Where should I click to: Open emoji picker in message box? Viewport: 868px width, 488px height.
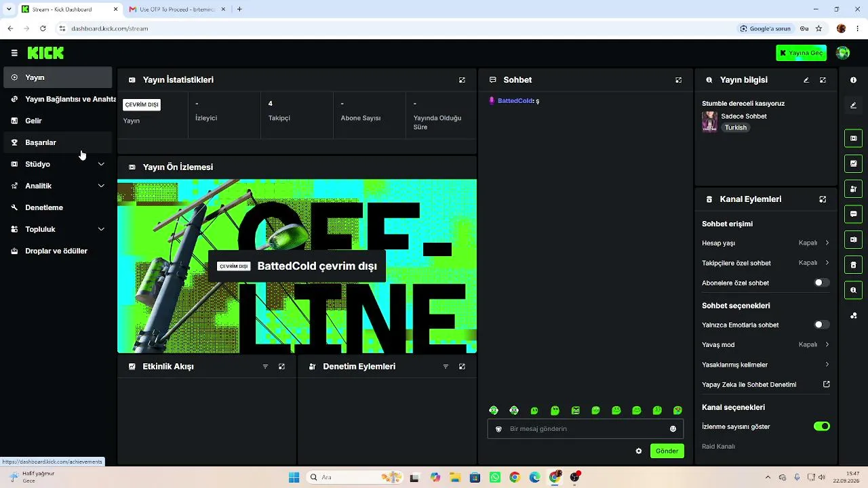[x=673, y=429]
